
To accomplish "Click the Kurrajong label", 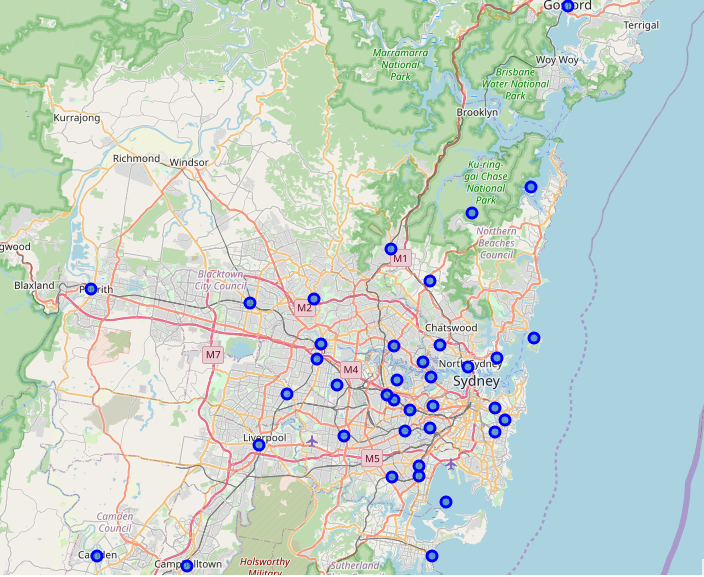I will (76, 118).
